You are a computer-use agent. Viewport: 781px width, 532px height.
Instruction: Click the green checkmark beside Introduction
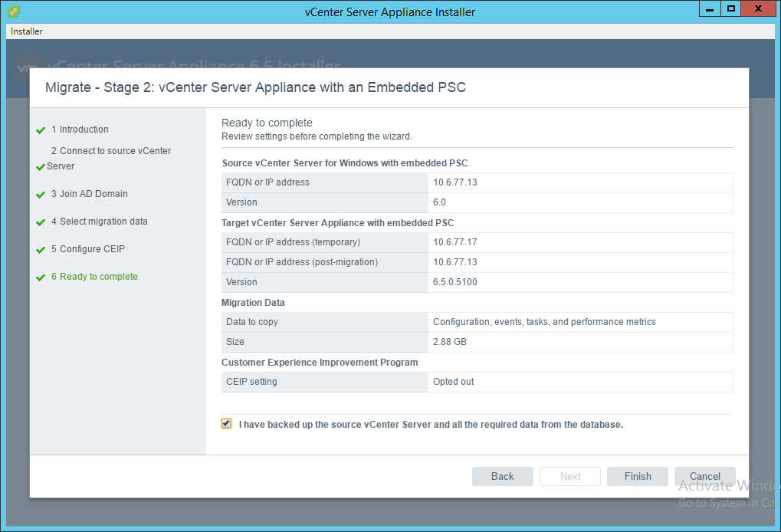click(41, 130)
